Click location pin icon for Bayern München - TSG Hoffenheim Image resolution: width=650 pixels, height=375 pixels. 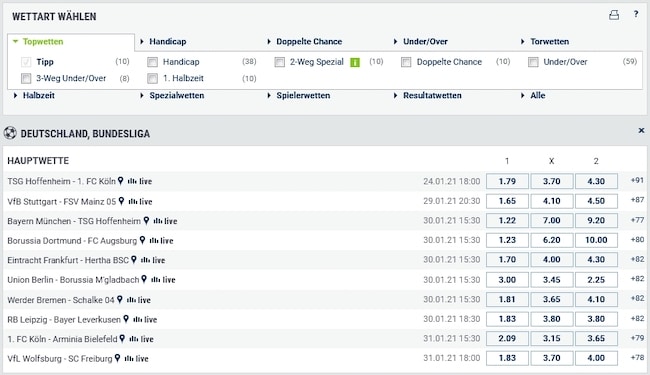[x=146, y=220]
